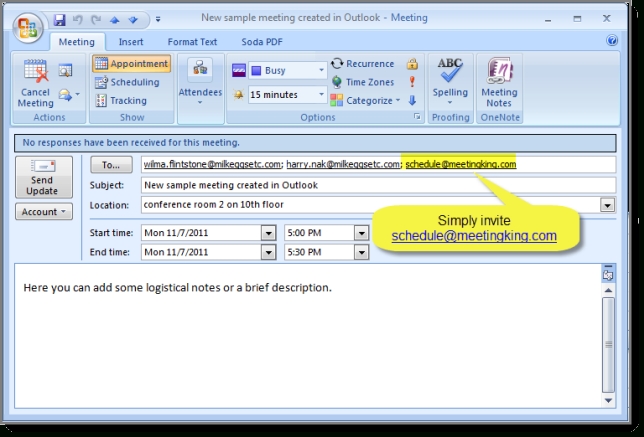Open the Help question mark
Screen dimensions: 644x437
[612, 40]
